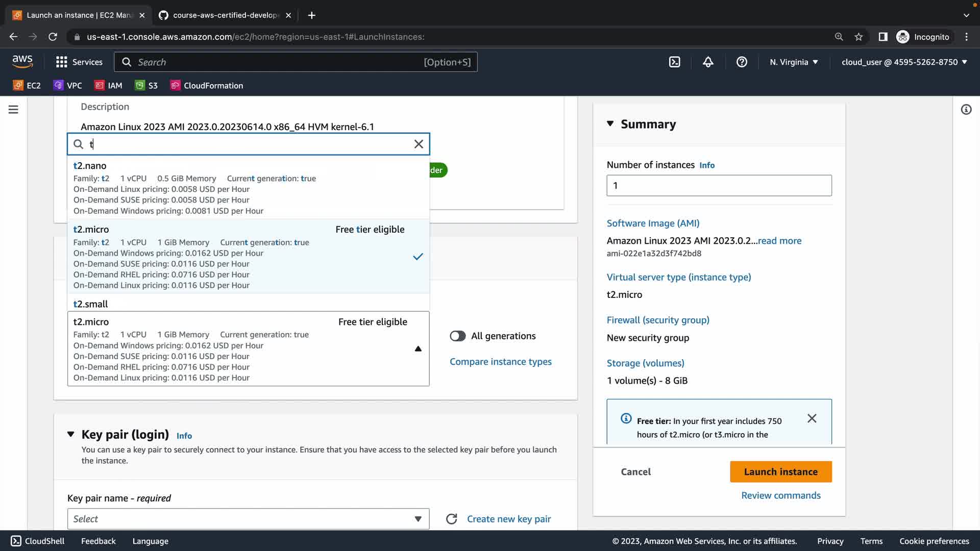This screenshot has height=551, width=980.
Task: Click the Launch instance button
Action: pos(780,472)
